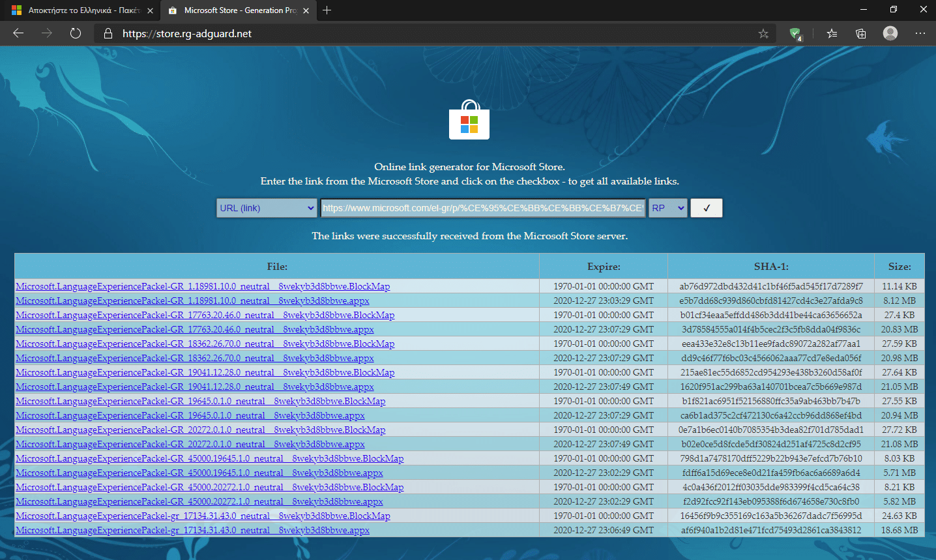Download GR 17763.20.46.0 BlockMap file

point(205,315)
